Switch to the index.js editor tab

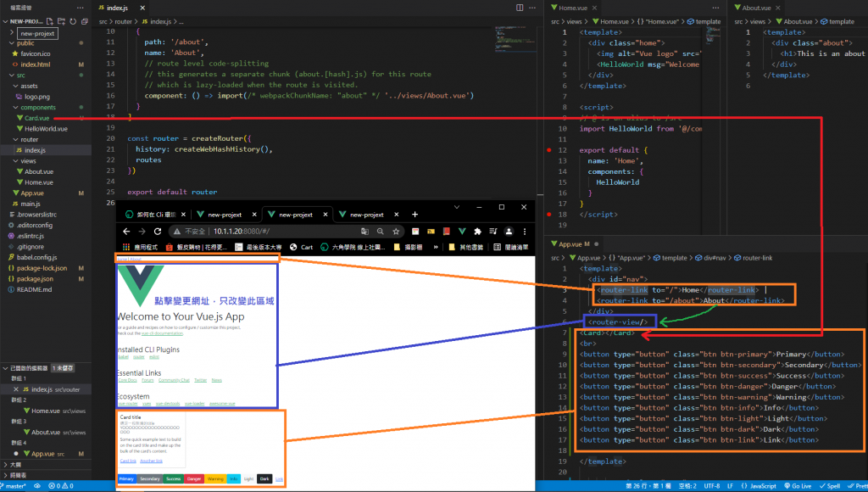(117, 8)
